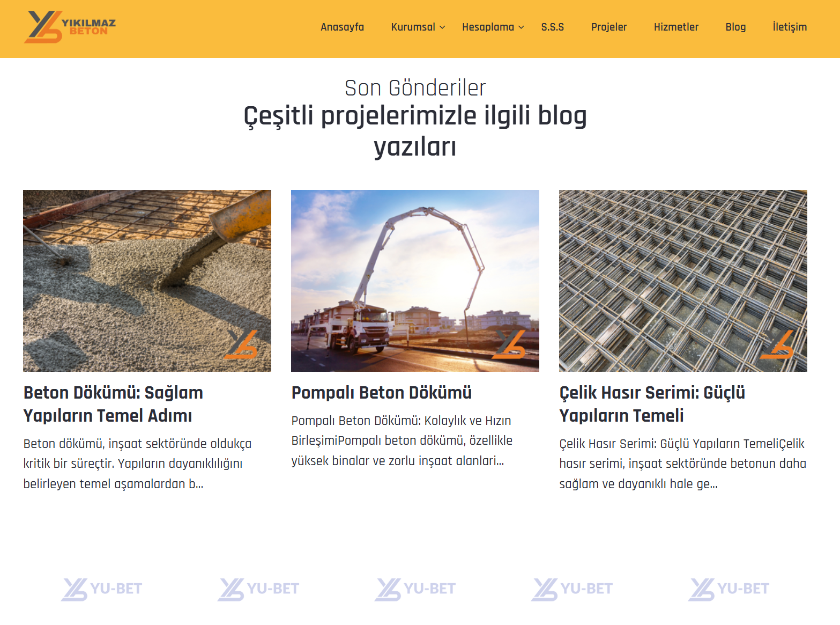The width and height of the screenshot is (840, 625).
Task: Open the 'Pompalı Beton Dökümü' post title
Action: pos(382,393)
